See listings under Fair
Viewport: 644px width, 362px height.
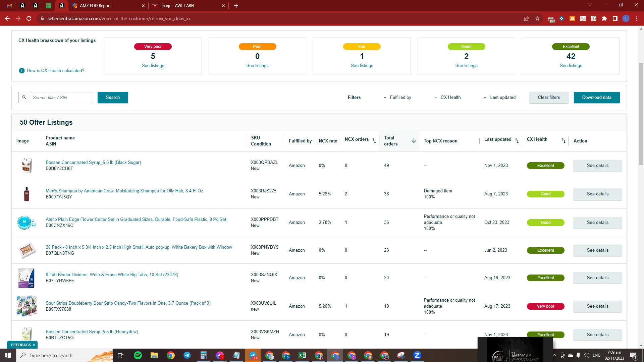362,65
